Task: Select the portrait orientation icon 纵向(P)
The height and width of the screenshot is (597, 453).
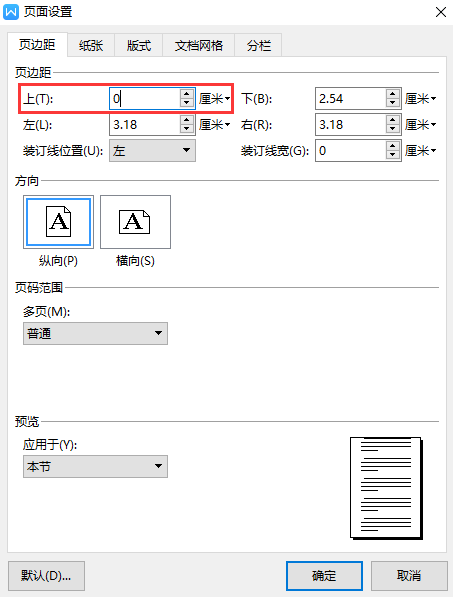Action: click(58, 222)
